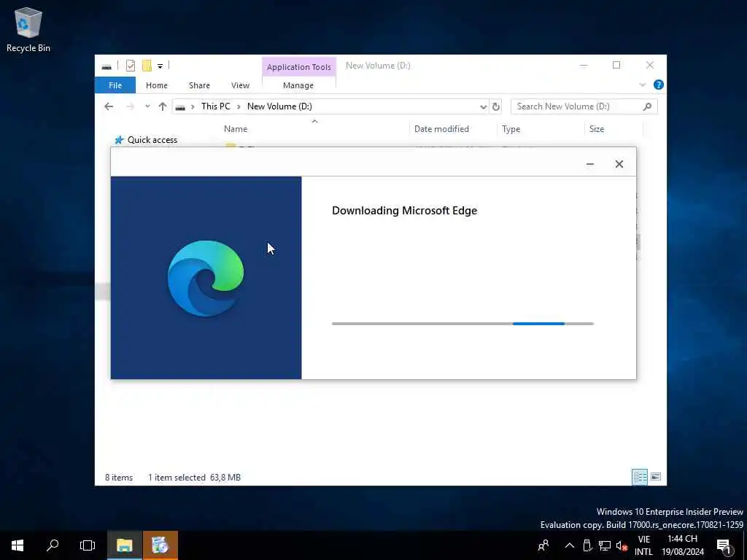Sort files by the Size column
The image size is (747, 560).
click(x=613, y=129)
